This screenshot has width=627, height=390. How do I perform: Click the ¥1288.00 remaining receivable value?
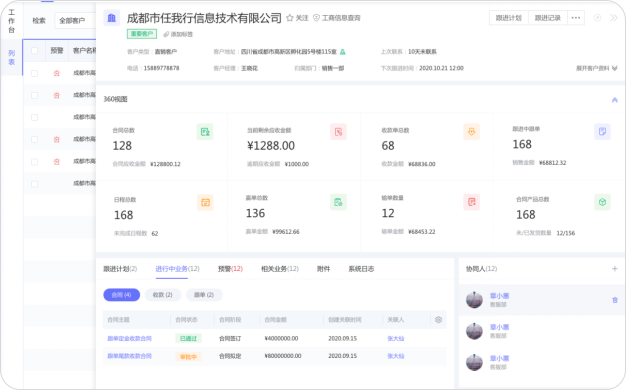pyautogui.click(x=271, y=146)
